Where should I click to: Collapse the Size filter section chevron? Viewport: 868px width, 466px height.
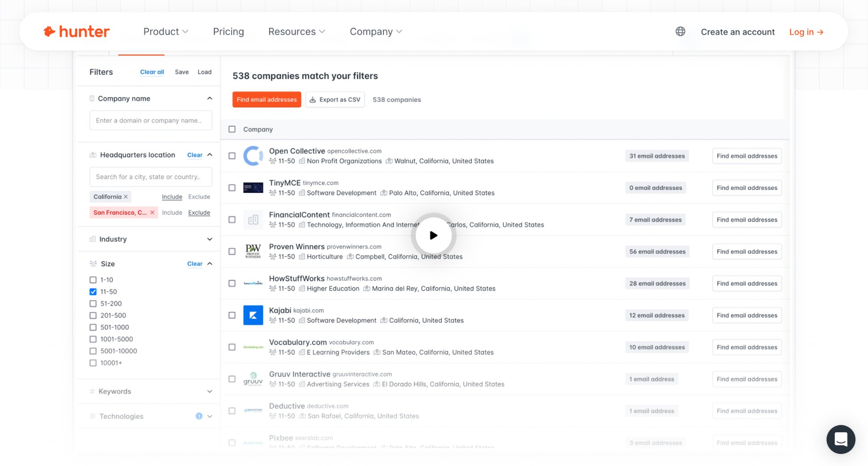click(x=210, y=264)
